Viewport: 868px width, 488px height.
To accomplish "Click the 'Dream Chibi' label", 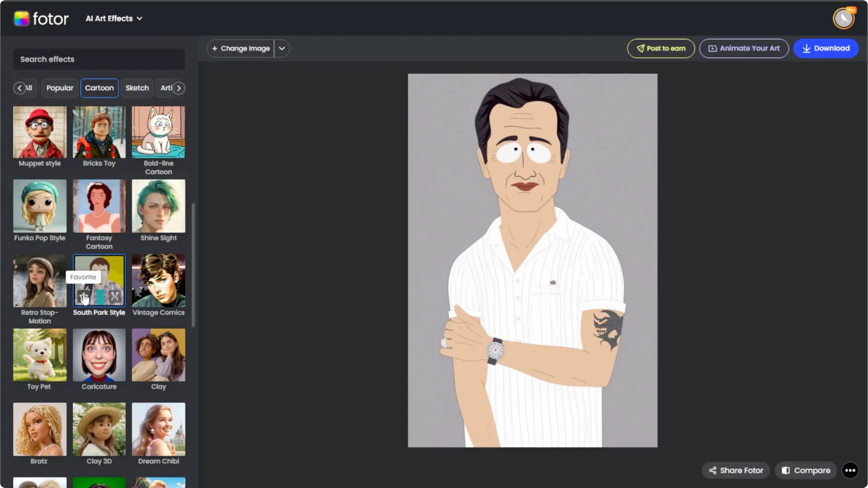I will (158, 461).
